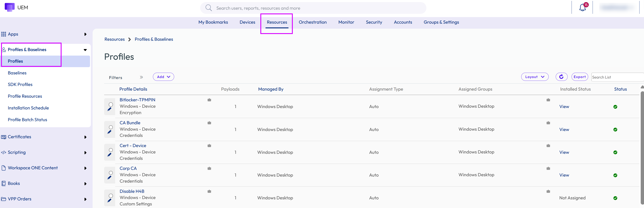
Task: Export the profiles list
Action: click(580, 77)
